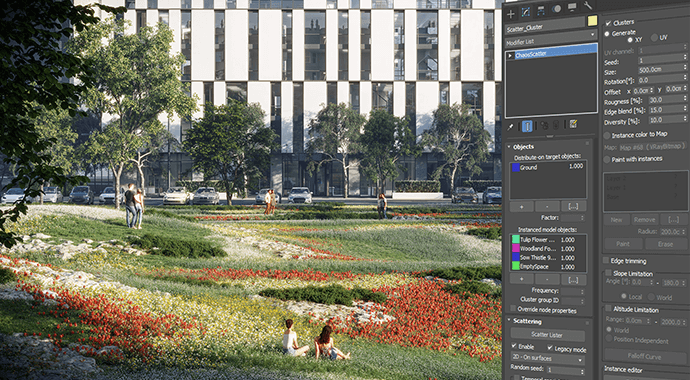Select the UV radio option
The height and width of the screenshot is (380, 690).
coord(654,37)
